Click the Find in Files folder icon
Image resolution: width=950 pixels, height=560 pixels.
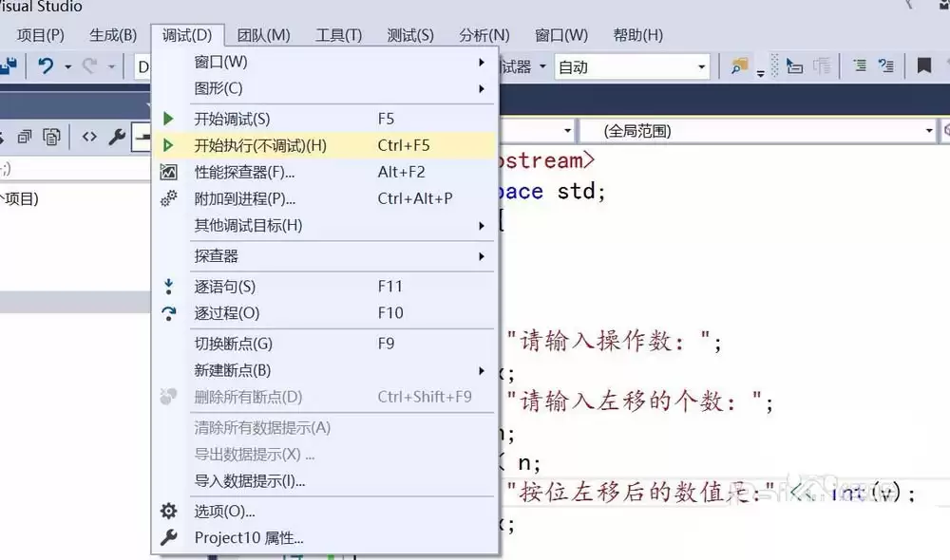pos(739,66)
